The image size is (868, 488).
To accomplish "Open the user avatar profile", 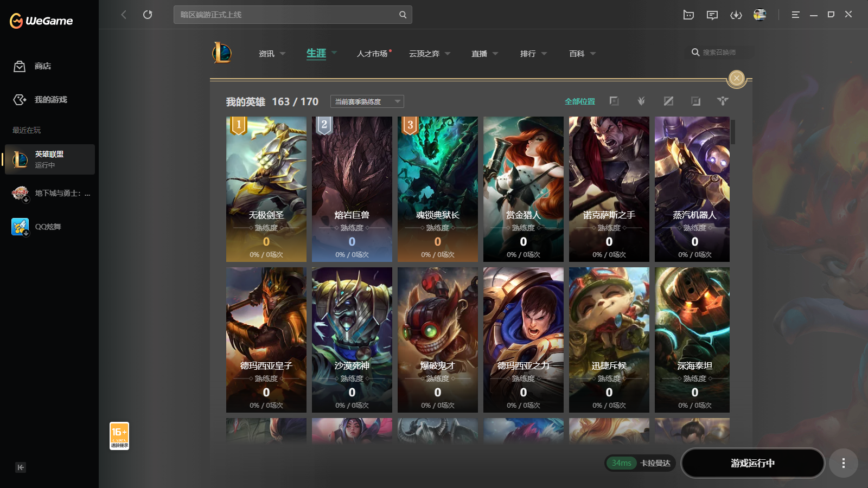I will pos(760,15).
